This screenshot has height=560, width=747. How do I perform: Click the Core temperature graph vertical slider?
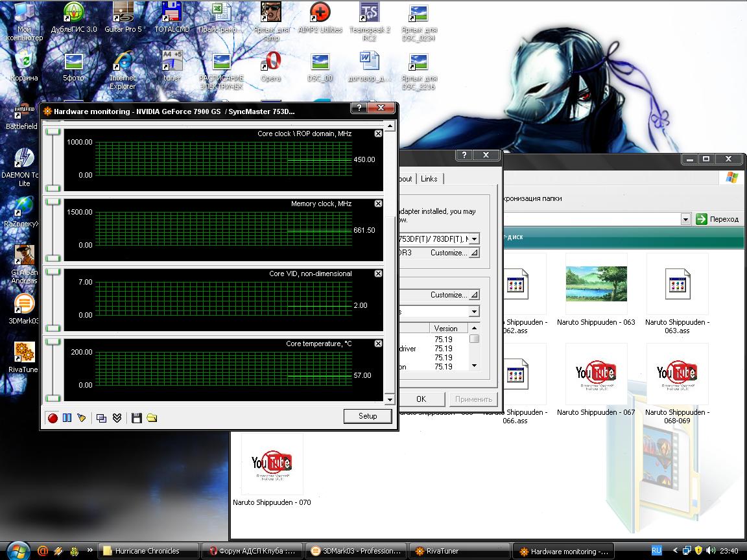(53, 369)
